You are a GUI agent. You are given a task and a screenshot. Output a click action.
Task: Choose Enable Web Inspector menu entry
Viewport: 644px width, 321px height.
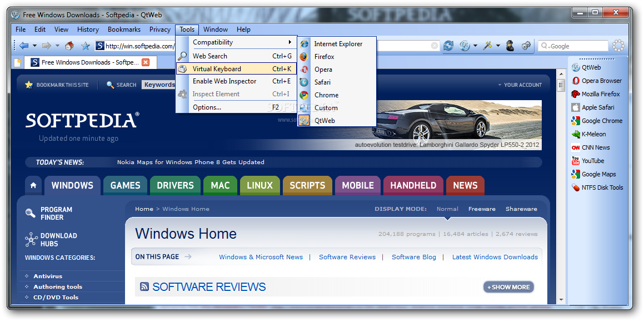point(236,81)
